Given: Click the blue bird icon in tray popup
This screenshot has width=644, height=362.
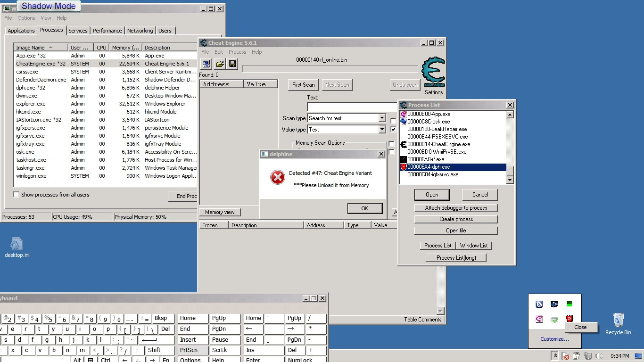Looking at the screenshot, I should (x=539, y=304).
